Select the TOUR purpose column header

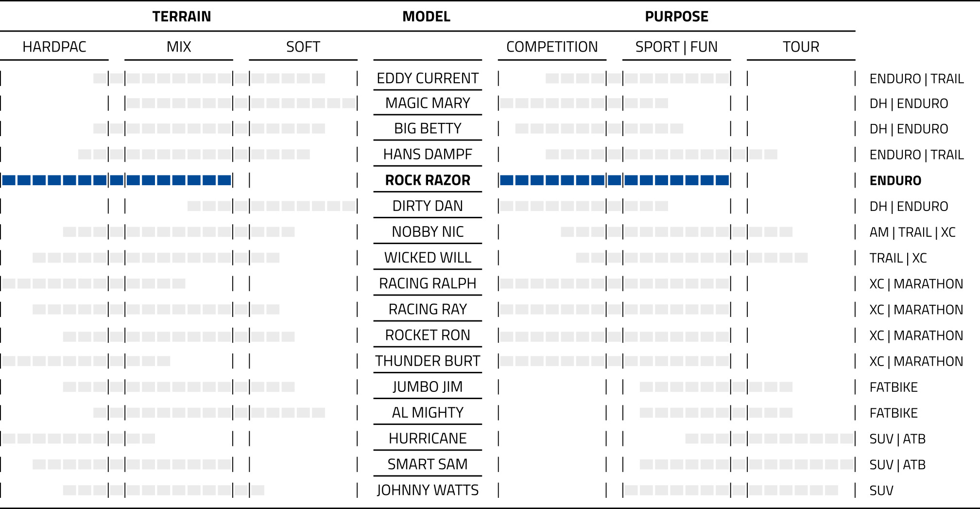click(801, 47)
